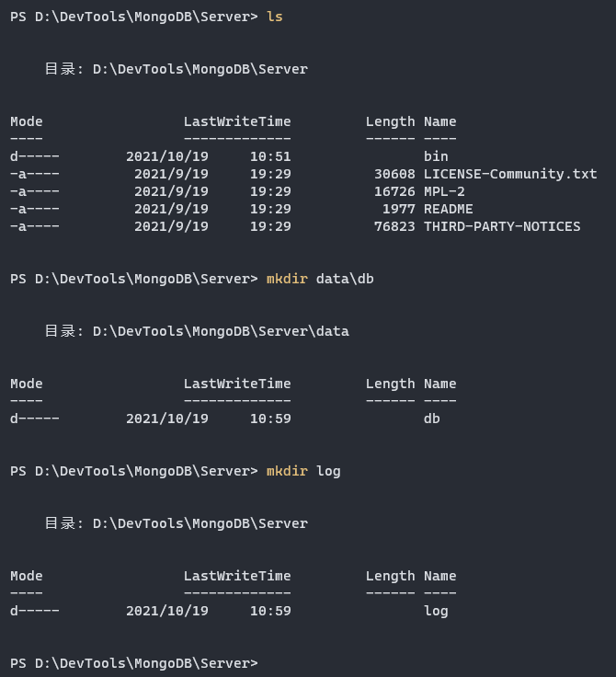The height and width of the screenshot is (677, 616).
Task: Click the 'mkdir log' command text
Action: point(303,471)
